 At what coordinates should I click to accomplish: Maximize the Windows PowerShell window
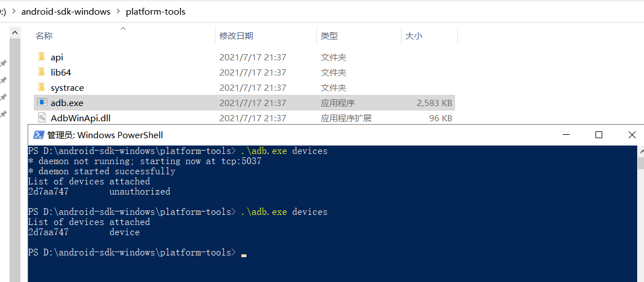pyautogui.click(x=599, y=135)
